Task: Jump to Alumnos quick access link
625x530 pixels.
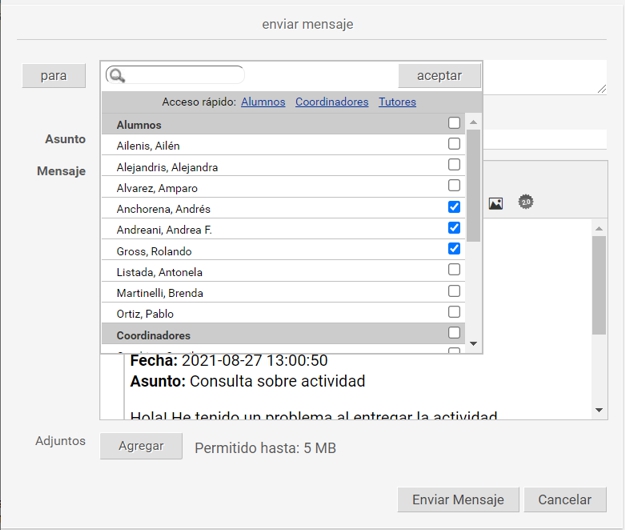Action: pos(263,102)
